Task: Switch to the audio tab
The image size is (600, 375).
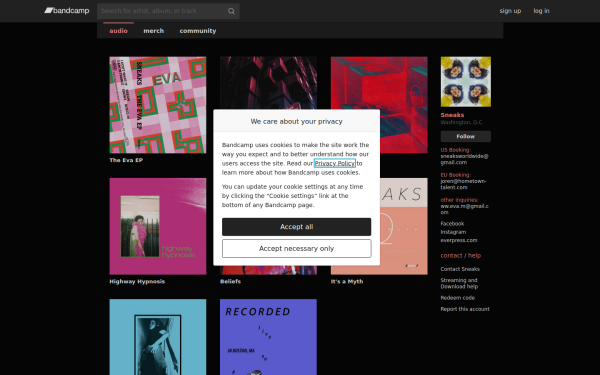Action: tap(118, 31)
